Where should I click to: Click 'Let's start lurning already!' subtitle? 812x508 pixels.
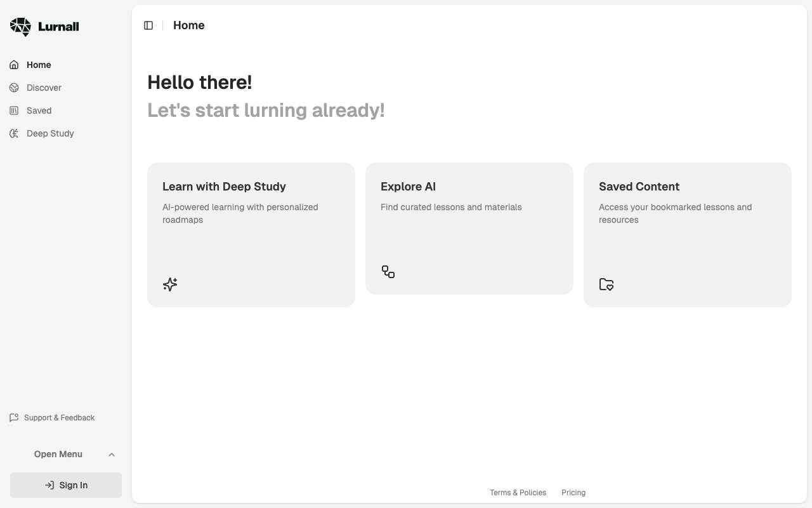266,110
